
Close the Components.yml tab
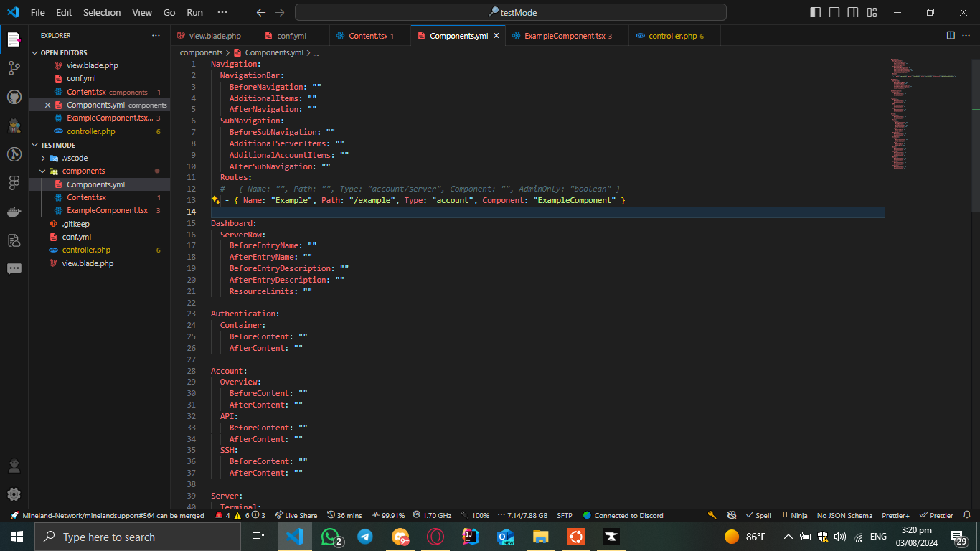(496, 35)
